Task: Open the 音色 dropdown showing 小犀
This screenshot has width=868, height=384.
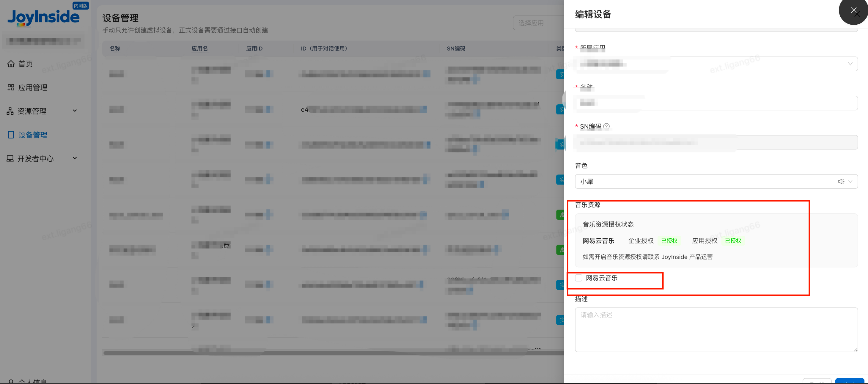Action: tap(716, 182)
